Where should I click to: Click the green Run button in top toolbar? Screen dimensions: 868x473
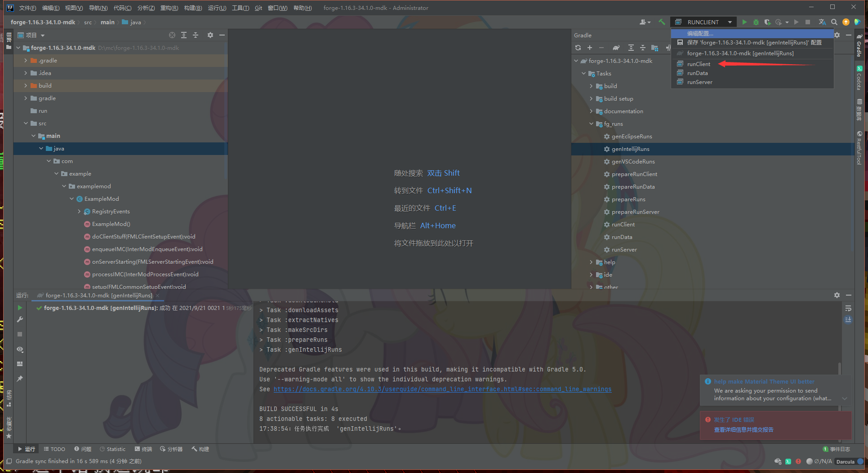pyautogui.click(x=744, y=22)
